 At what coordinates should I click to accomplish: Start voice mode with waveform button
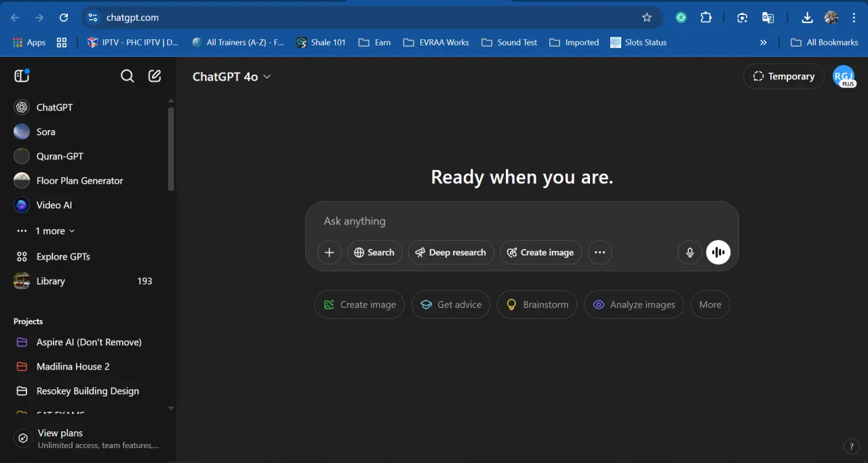click(718, 252)
